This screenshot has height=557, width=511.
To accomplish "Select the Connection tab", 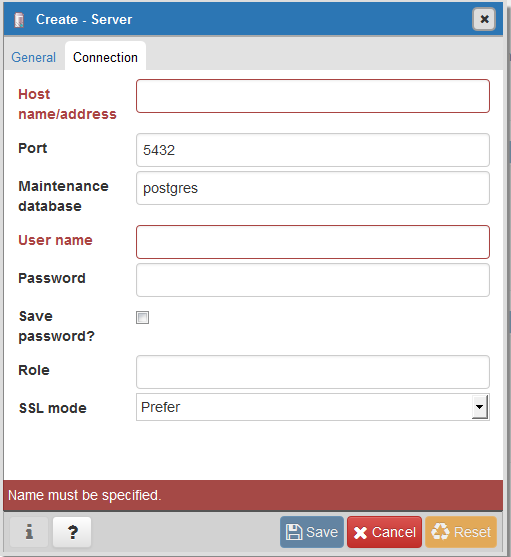I will pyautogui.click(x=105, y=57).
